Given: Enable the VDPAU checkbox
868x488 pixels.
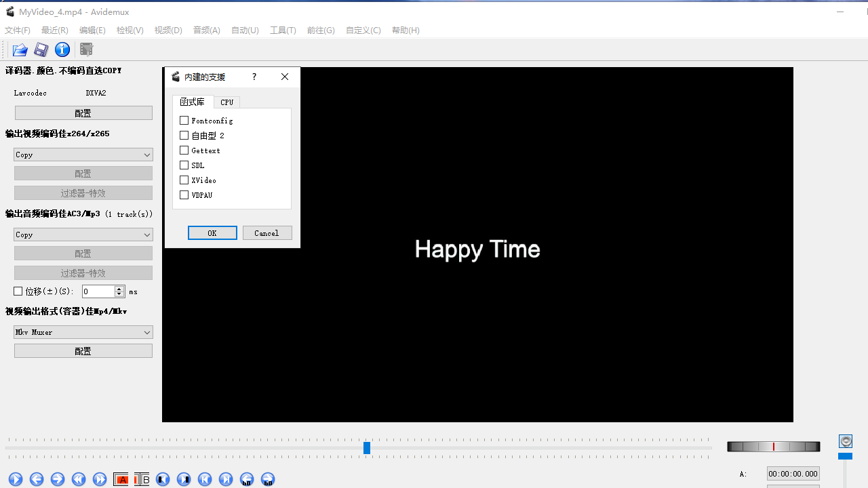Looking at the screenshot, I should (x=184, y=195).
